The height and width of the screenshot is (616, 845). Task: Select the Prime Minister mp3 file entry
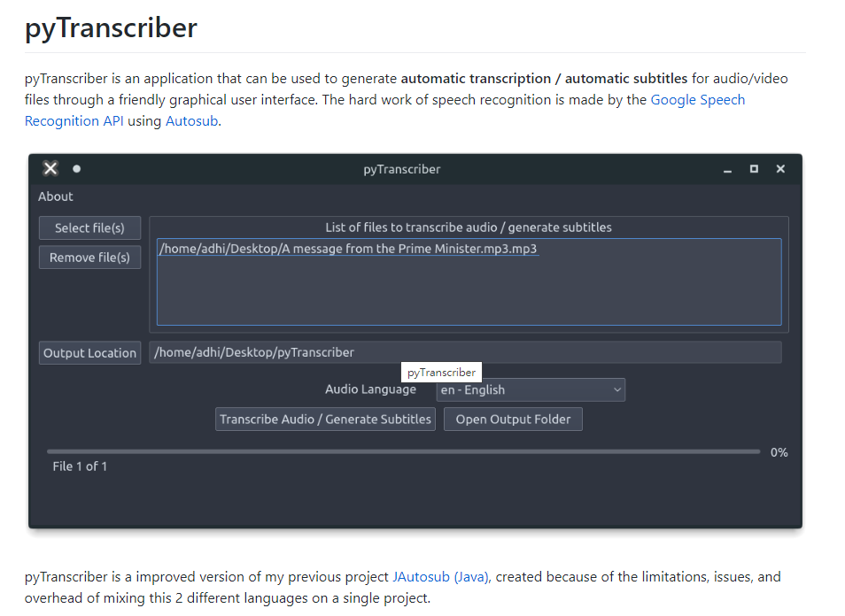[348, 249]
